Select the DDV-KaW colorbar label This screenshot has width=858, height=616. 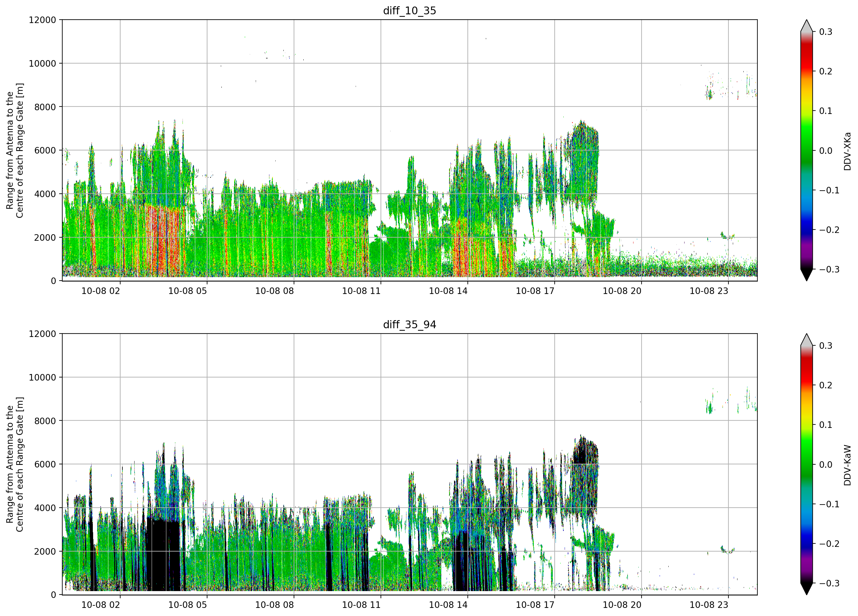847,465
